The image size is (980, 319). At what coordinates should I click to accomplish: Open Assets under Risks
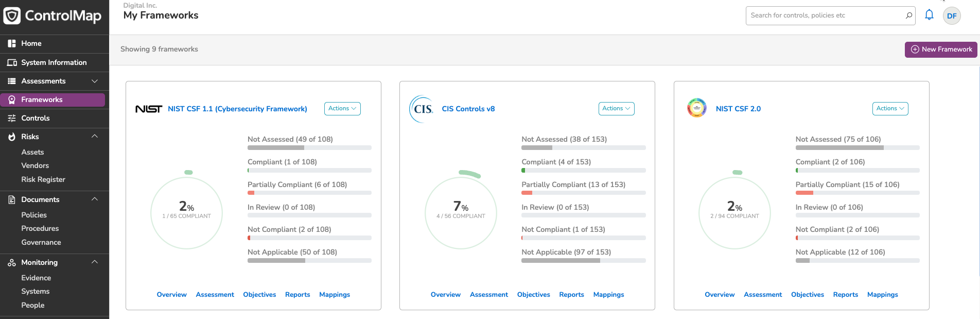pos(32,152)
